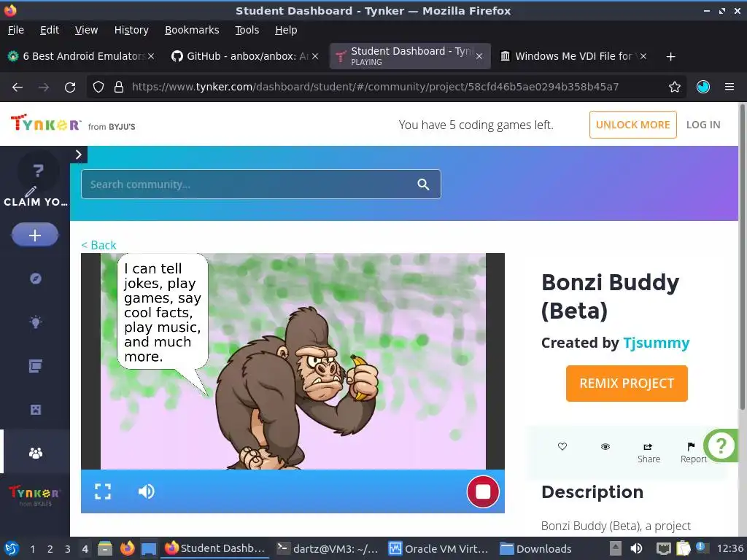Open creator Tjsummy's profile link
This screenshot has width=747, height=560.
[x=656, y=343]
